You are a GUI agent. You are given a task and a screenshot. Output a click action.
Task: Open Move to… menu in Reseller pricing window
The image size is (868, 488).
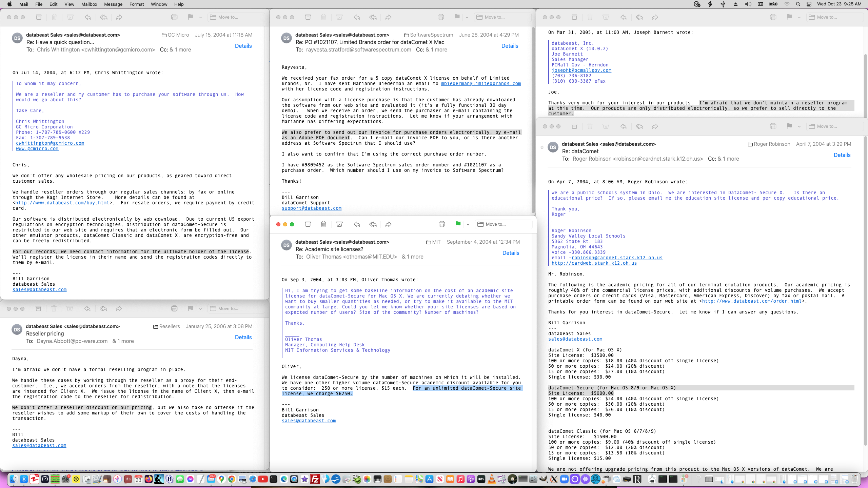(236, 309)
